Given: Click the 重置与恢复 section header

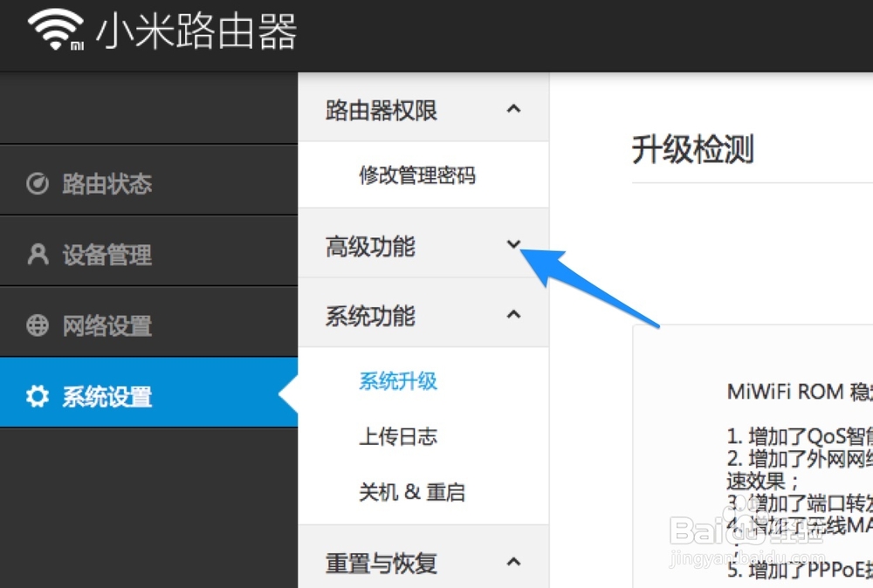Looking at the screenshot, I should (x=423, y=557).
